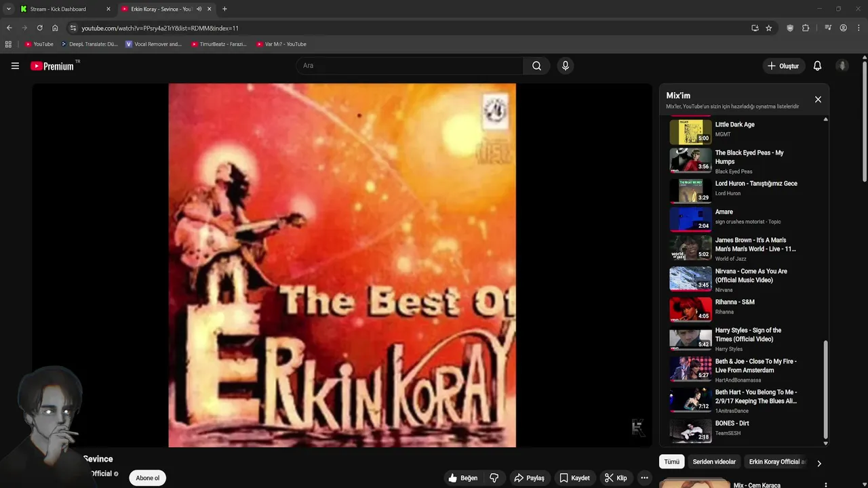Switch to the Stream - Kick Dashboard tab
This screenshot has height=488, width=868.
[x=64, y=9]
